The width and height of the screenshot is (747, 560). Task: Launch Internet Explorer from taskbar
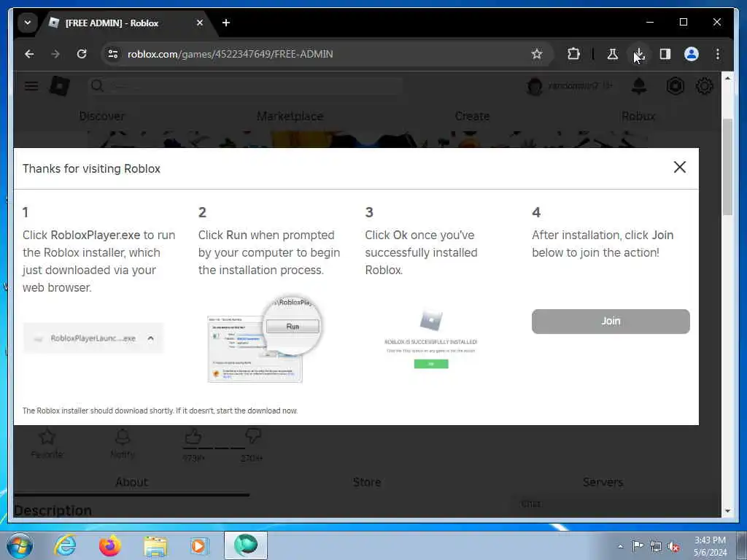click(65, 545)
